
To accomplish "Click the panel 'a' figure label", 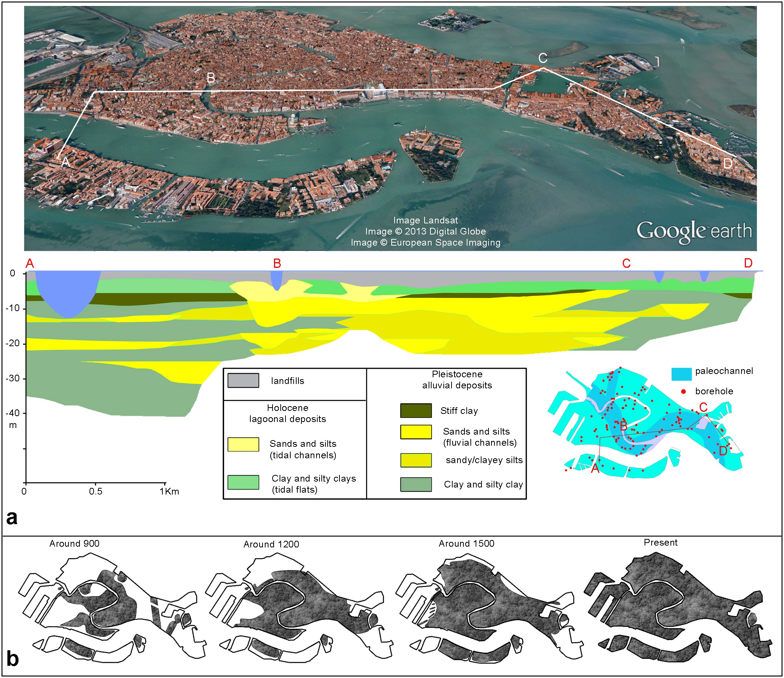I will [x=12, y=517].
